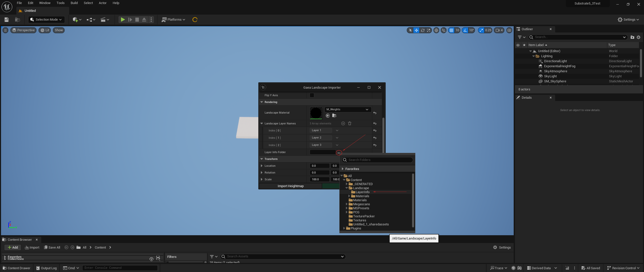This screenshot has width=644, height=272.
Task: Toggle grid snapping in viewport
Action: point(452,30)
